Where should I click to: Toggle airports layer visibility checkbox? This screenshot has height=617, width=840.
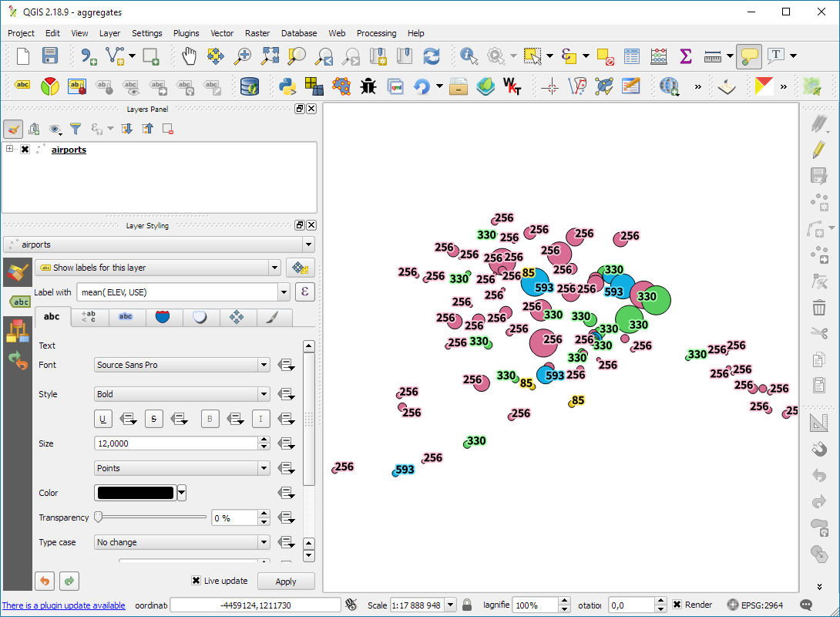25,150
